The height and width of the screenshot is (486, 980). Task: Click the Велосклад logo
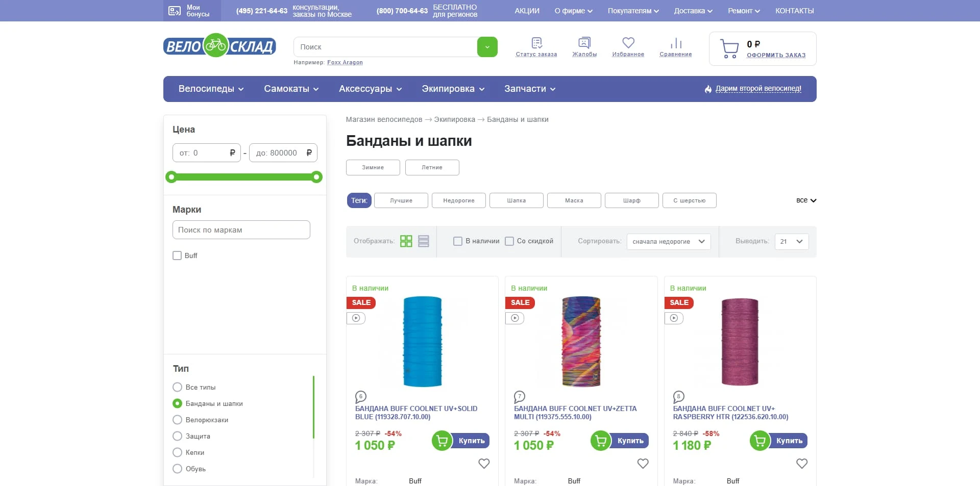click(219, 46)
